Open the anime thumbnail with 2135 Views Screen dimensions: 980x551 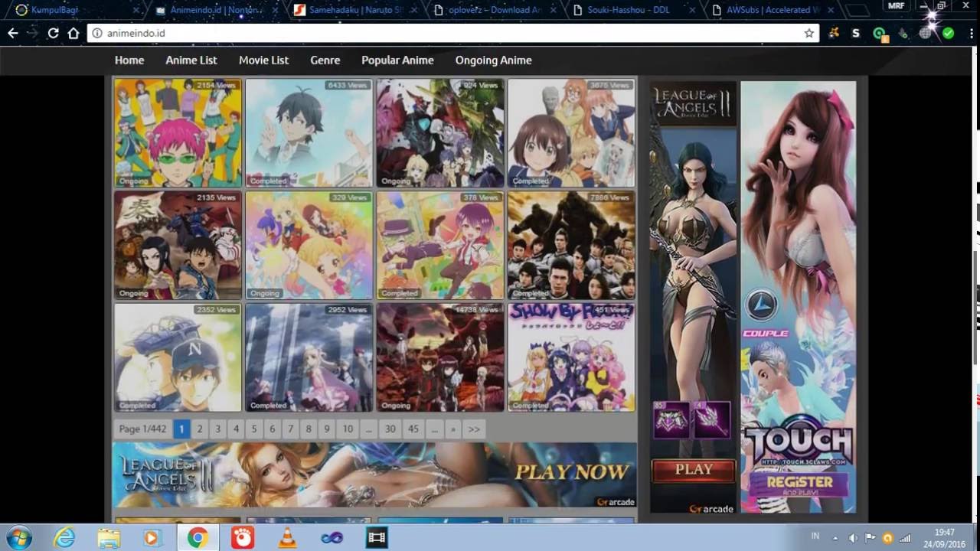point(178,245)
